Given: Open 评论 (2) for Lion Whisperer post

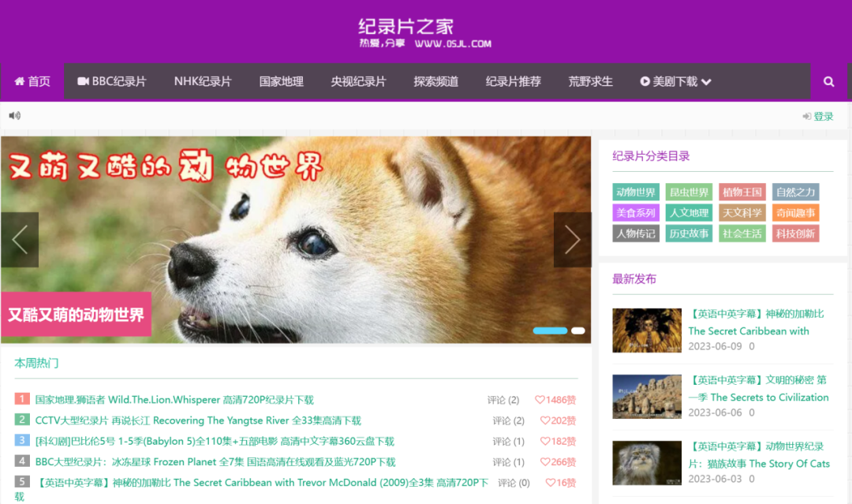Looking at the screenshot, I should [503, 400].
